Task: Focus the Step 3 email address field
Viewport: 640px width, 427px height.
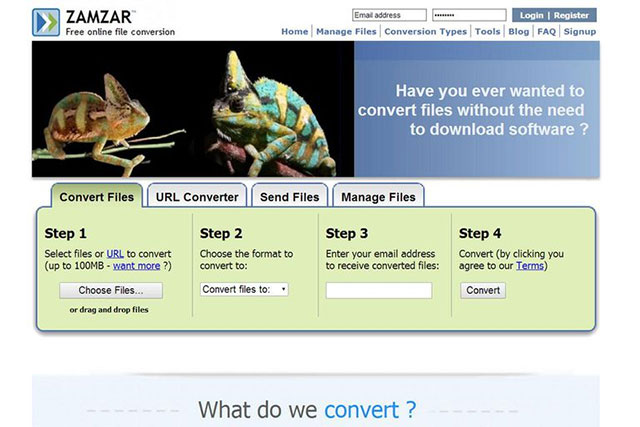Action: pyautogui.click(x=378, y=290)
